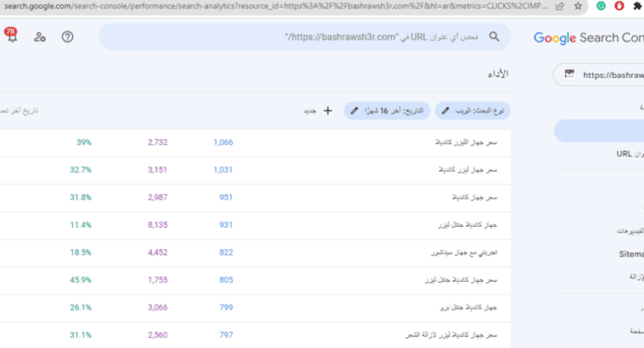This screenshot has width=644, height=348.
Task: Open the URL inspection item in the sidebar
Action: pyautogui.click(x=630, y=154)
